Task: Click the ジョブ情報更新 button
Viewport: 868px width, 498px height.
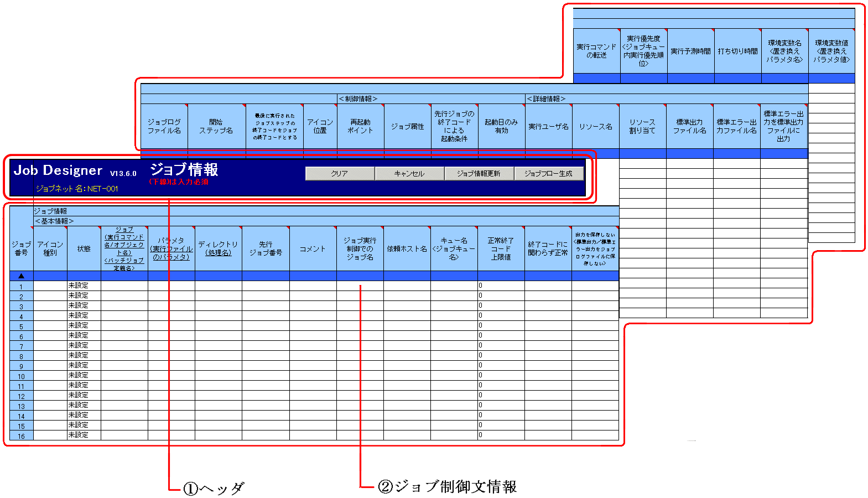Action: [479, 174]
